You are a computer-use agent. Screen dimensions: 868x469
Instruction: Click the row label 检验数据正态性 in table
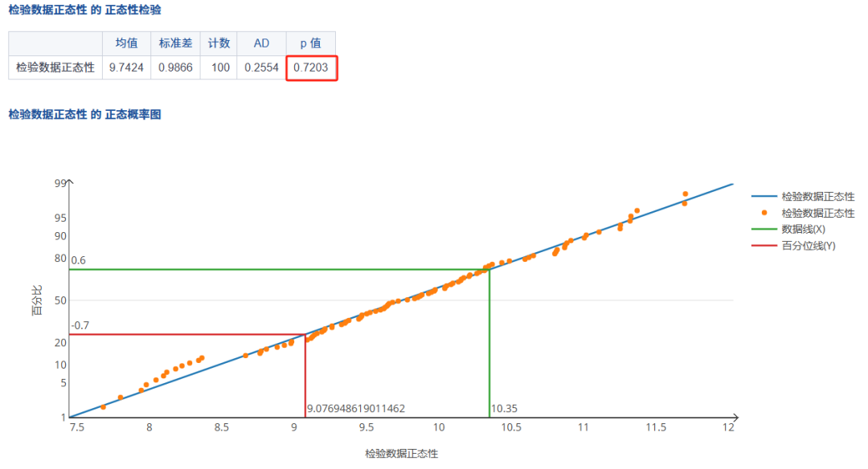coord(55,67)
